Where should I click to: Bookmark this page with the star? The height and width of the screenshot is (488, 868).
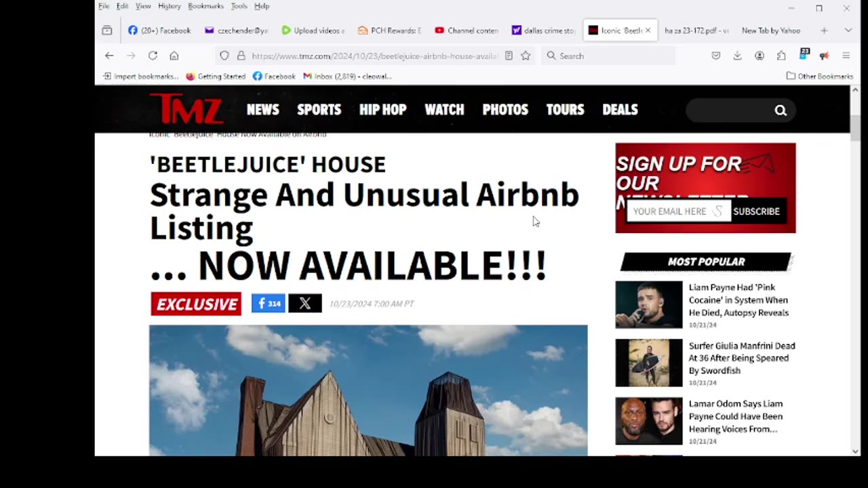tap(526, 56)
